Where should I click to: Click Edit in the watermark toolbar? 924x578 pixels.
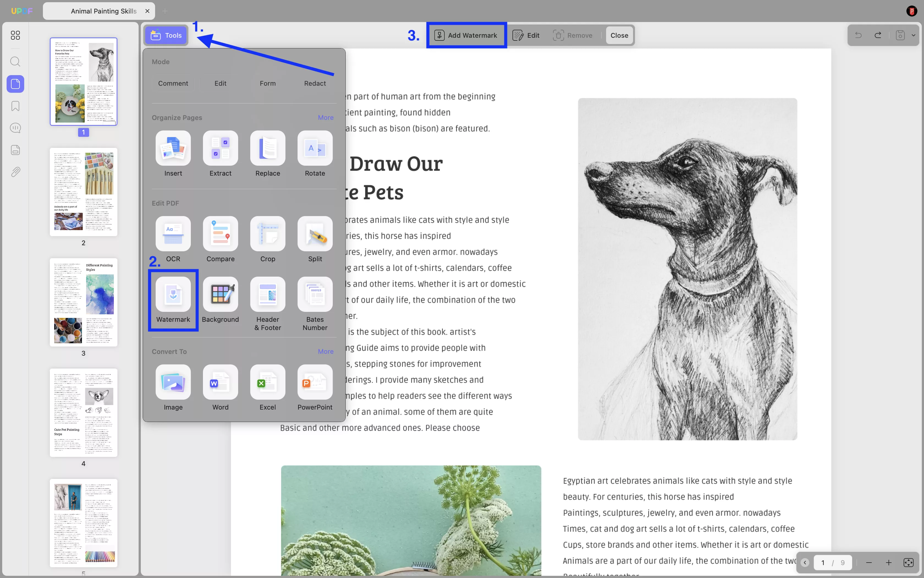pos(526,35)
